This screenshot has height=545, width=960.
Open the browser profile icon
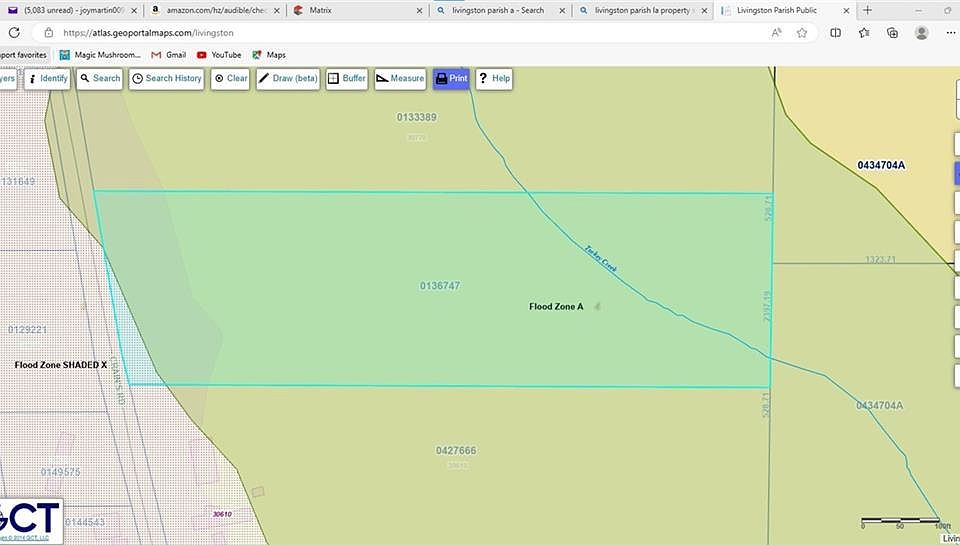click(921, 32)
